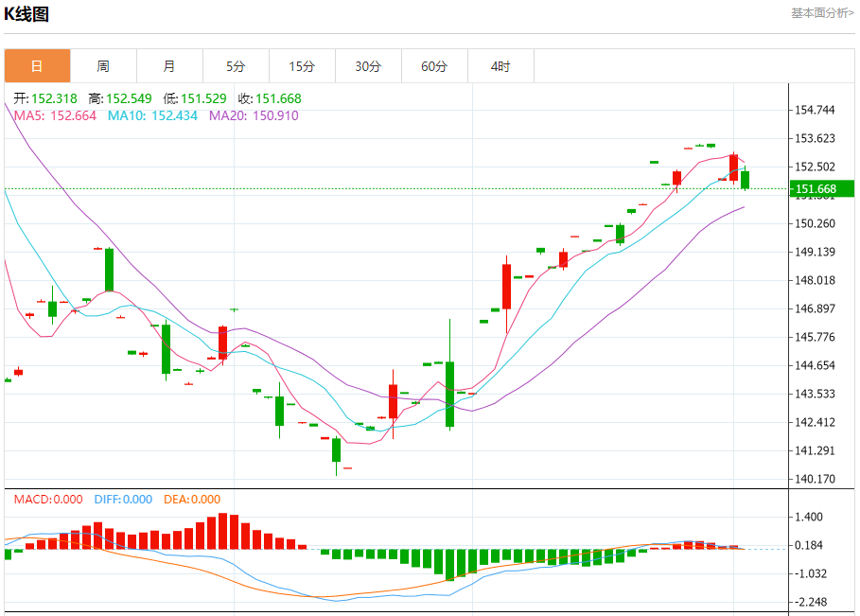Click the close price 151.668

278,98
